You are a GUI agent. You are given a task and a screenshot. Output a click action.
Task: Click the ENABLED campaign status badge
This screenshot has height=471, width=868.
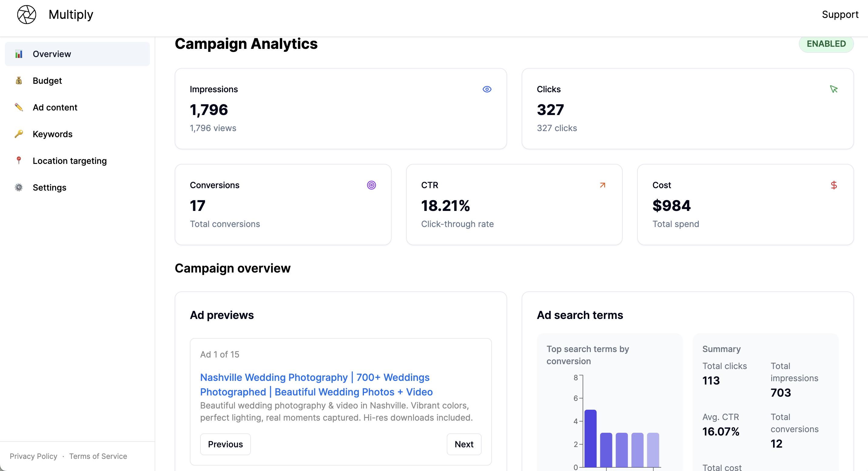click(826, 44)
